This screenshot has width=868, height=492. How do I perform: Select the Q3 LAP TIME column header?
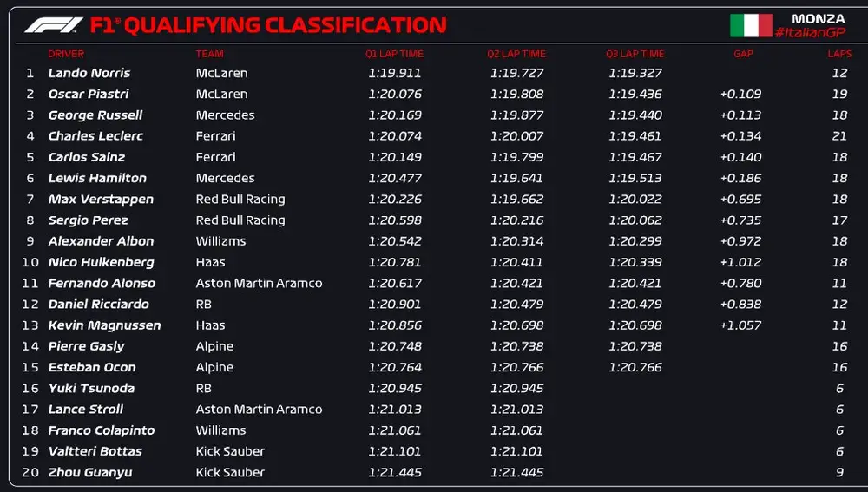[635, 54]
